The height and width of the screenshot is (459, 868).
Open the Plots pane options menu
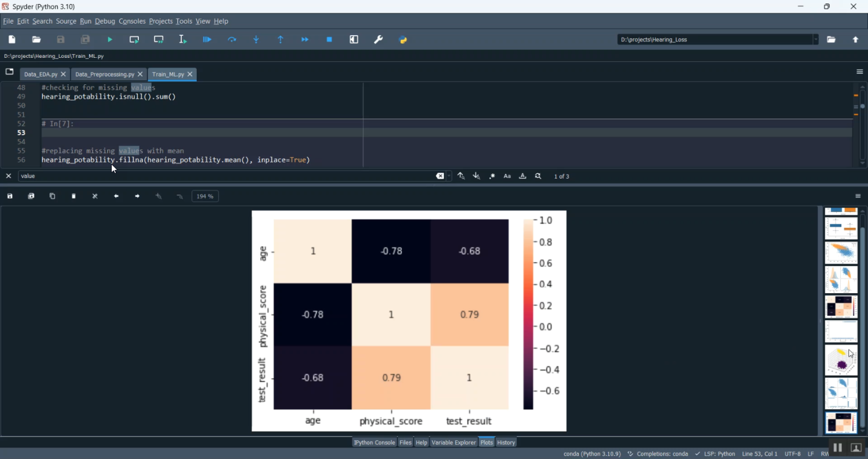pos(858,196)
